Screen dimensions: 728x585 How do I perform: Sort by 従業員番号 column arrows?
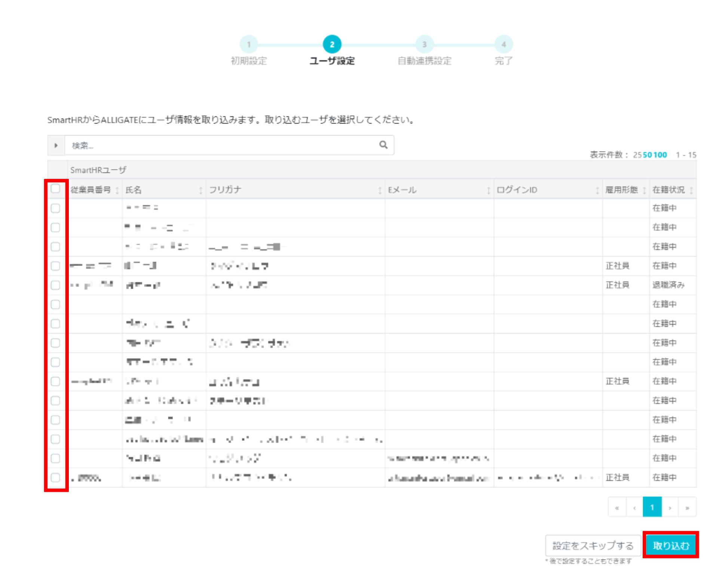point(117,191)
